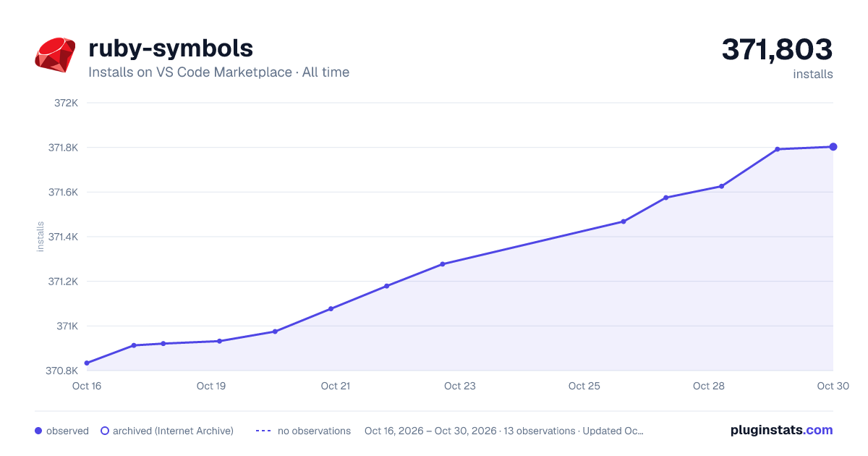Screen dimensions: 868x456
Task: Click the 371.4K y-axis label
Action: click(x=63, y=237)
